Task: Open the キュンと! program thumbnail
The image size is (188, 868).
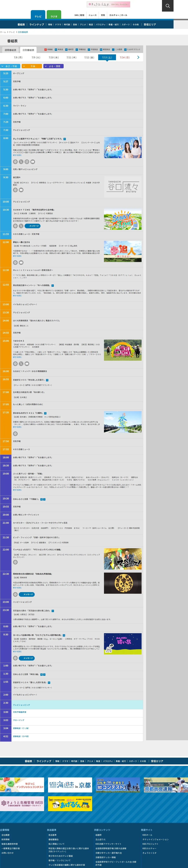Action: (123, 147)
